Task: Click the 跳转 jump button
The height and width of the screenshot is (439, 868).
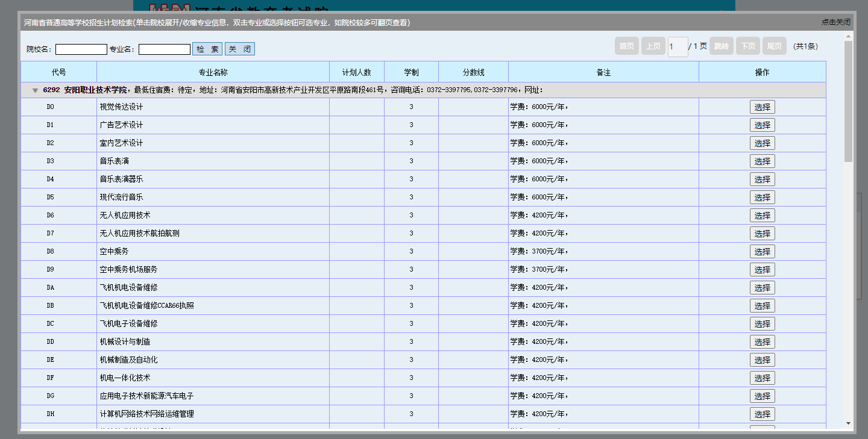Action: coord(722,46)
